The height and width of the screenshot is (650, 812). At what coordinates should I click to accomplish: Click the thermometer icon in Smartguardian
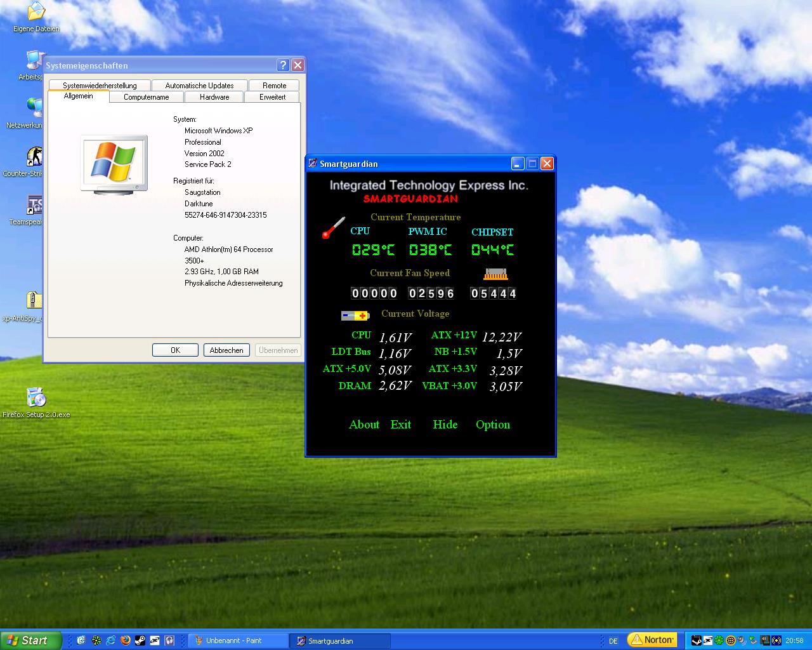[x=333, y=228]
